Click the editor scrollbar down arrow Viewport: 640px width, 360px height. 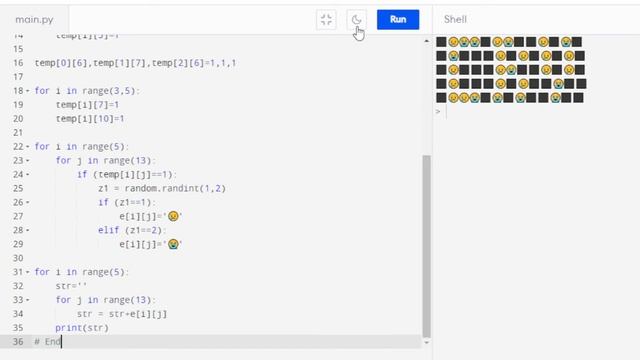click(427, 342)
